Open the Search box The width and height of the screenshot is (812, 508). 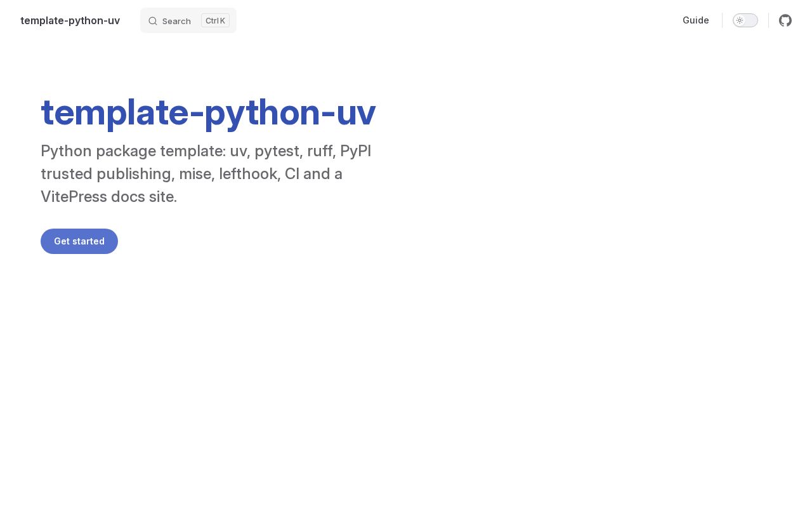[x=188, y=20]
